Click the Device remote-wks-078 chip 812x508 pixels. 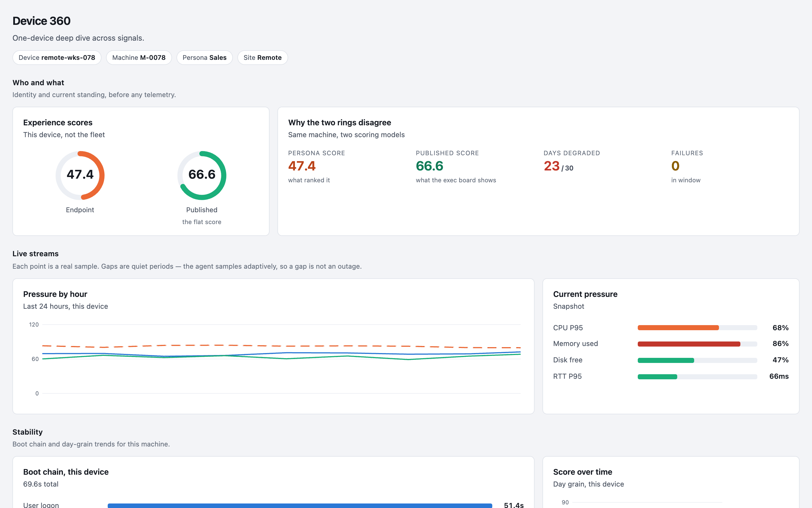point(57,58)
